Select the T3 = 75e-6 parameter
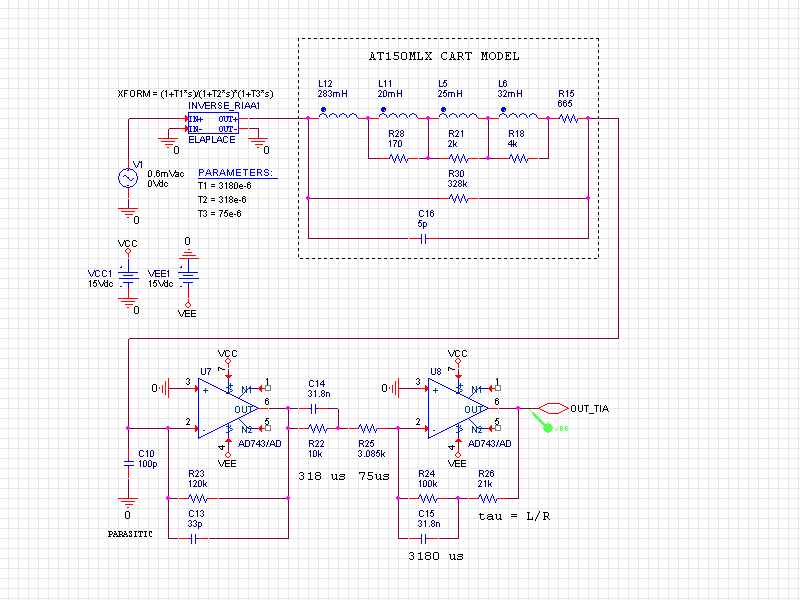Screen dimensions: 800x600 point(220,214)
